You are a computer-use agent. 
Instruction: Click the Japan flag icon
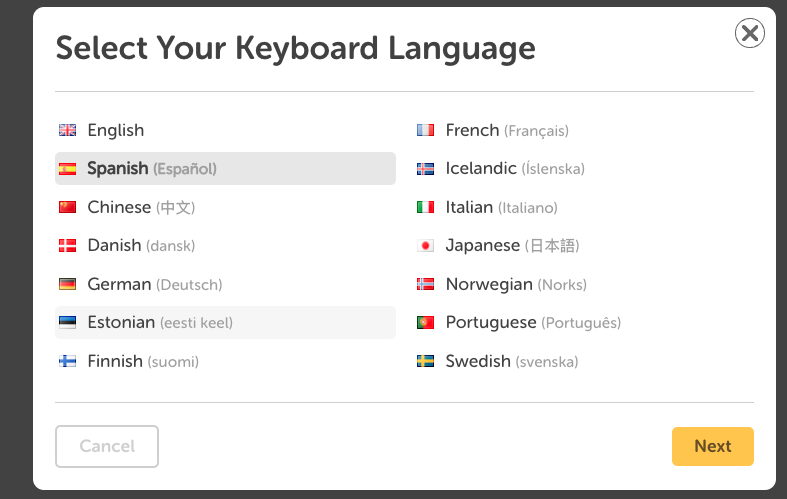pos(425,245)
